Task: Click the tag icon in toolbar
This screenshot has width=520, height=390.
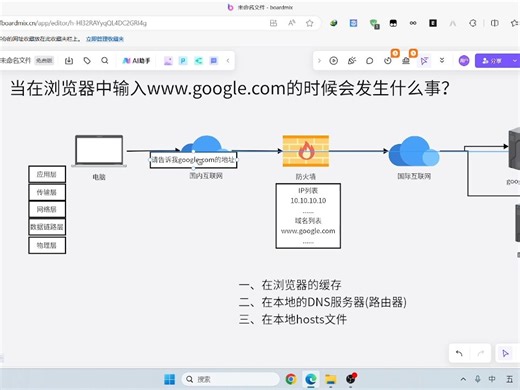Action: coord(87,61)
